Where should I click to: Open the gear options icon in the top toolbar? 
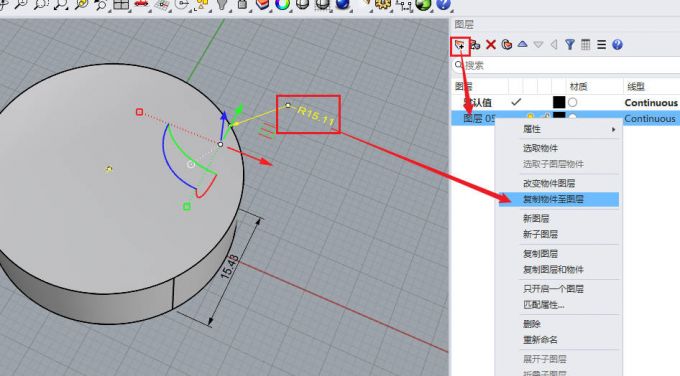(x=382, y=4)
